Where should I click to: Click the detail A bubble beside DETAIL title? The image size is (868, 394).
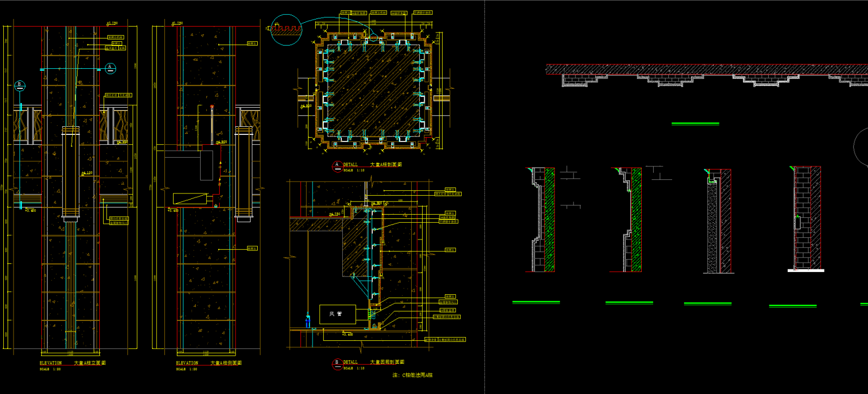pos(337,166)
